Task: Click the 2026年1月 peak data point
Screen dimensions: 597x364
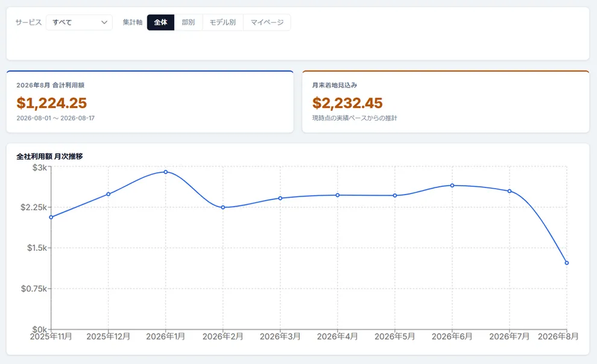Action: [x=166, y=172]
